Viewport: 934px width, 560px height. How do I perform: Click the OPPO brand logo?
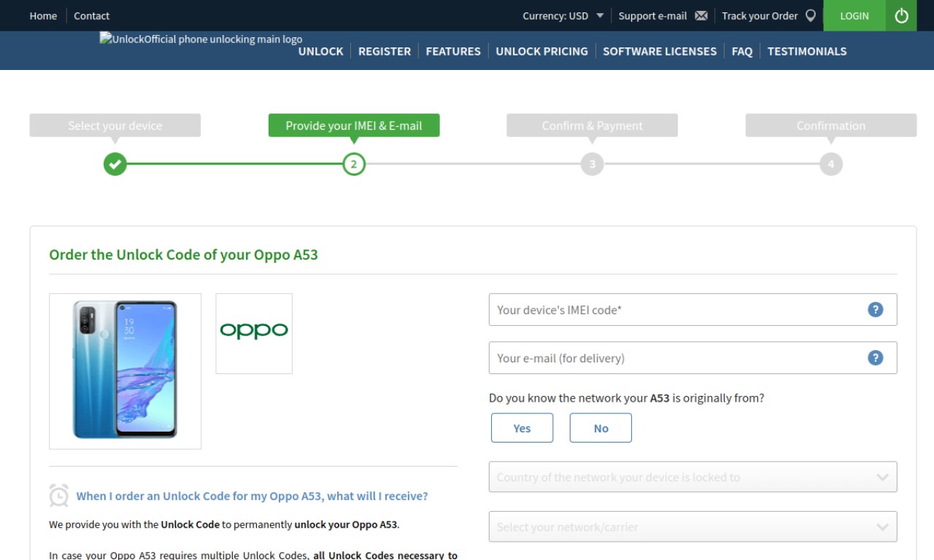point(254,334)
